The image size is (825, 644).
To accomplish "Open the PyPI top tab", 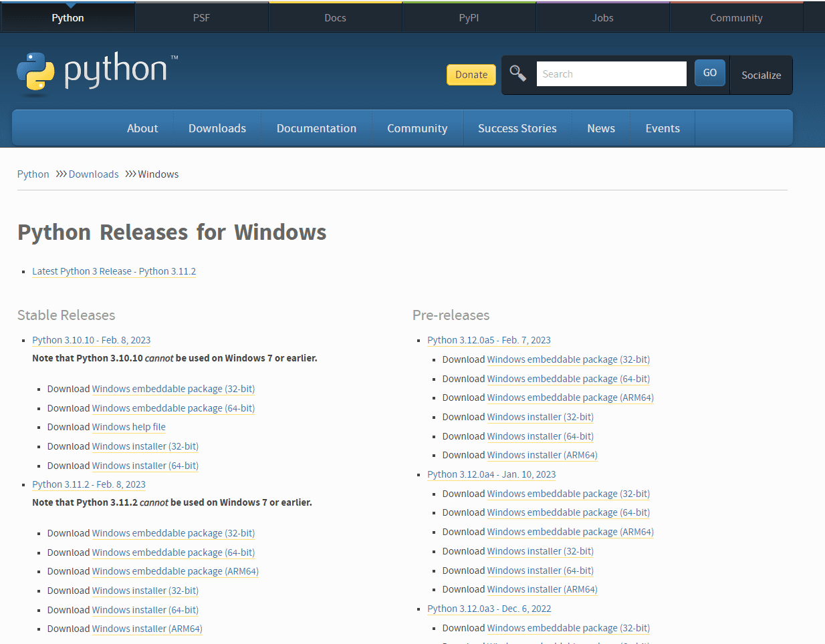I will pos(469,17).
